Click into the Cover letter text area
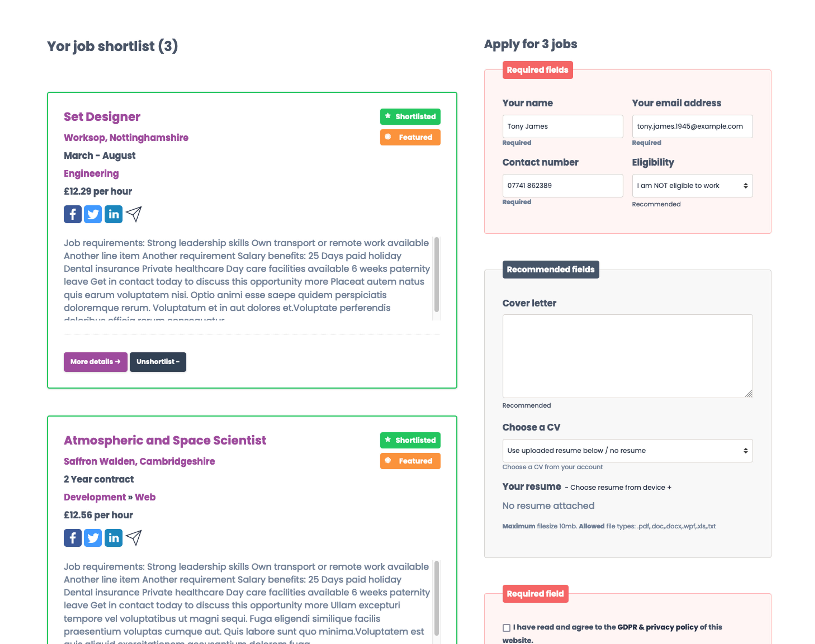This screenshot has height=644, width=815. (627, 356)
